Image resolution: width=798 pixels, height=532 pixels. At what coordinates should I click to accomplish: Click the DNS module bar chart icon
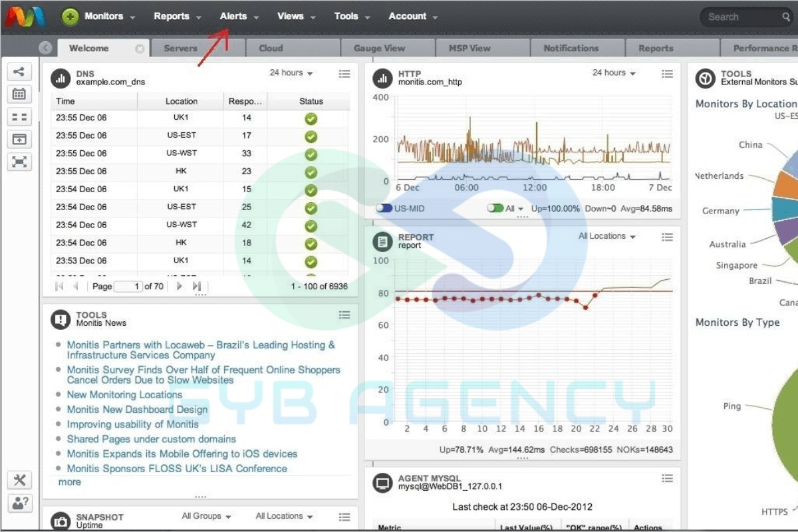61,78
